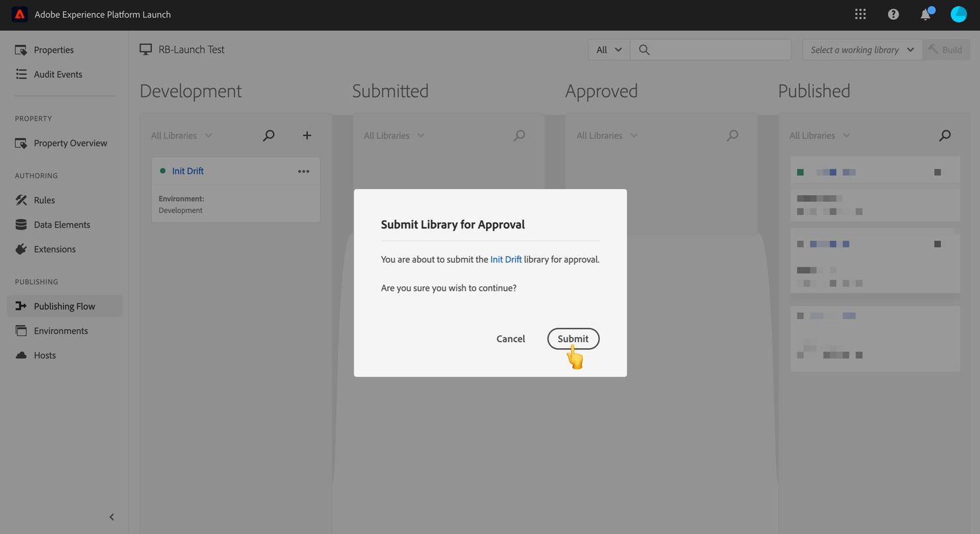This screenshot has height=534, width=980.
Task: Search libraries in Development column
Action: pos(269,136)
